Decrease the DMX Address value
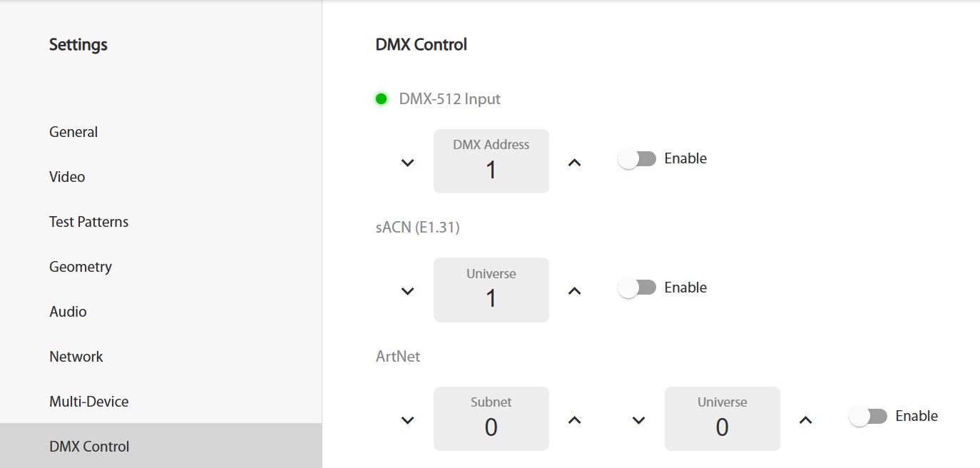The height and width of the screenshot is (468, 980). 407,163
